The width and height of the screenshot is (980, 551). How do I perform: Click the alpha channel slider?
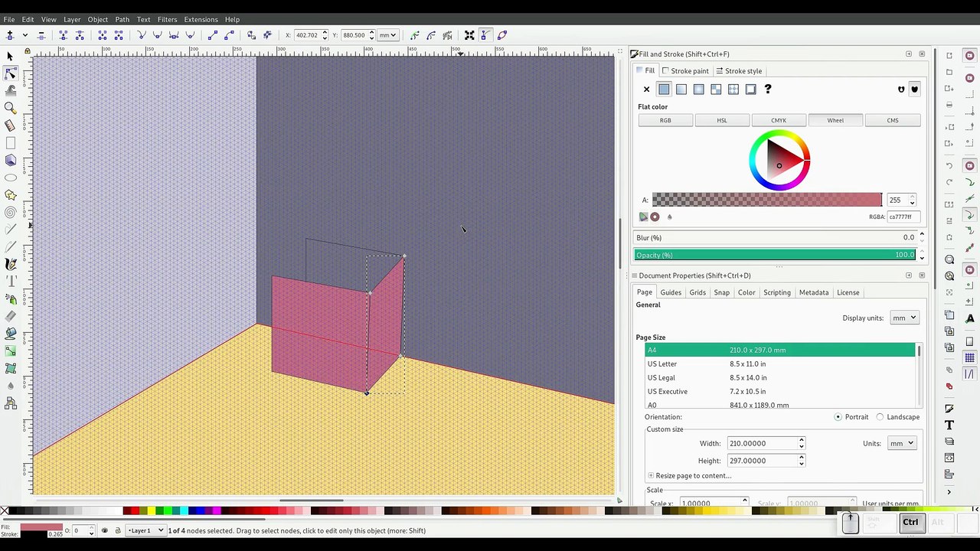766,200
